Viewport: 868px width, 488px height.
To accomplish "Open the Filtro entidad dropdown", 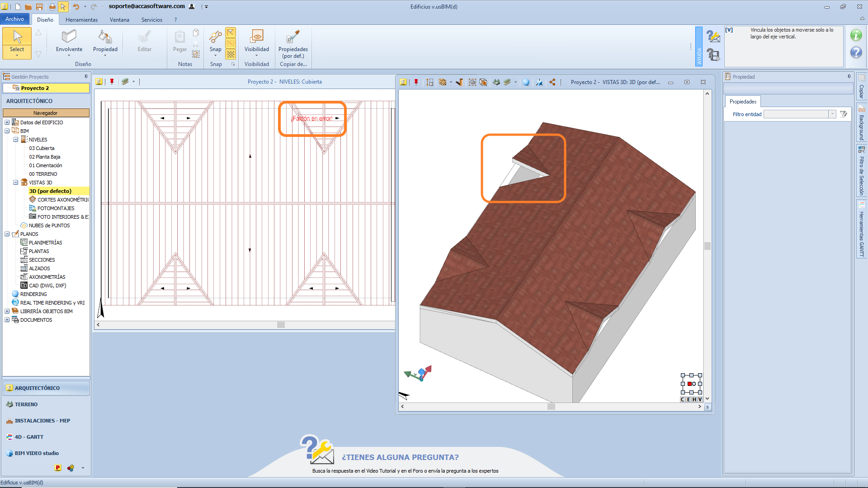I will pos(832,114).
